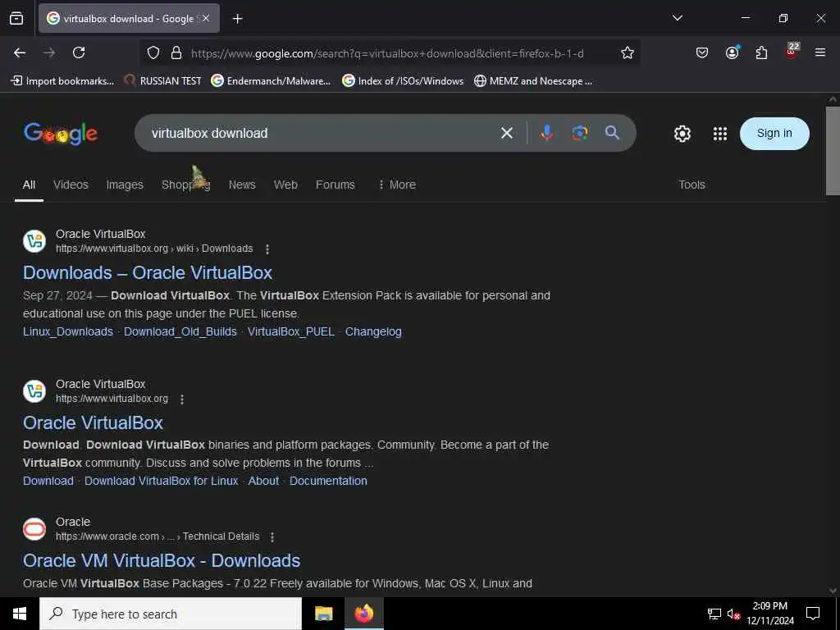This screenshot has height=630, width=840.
Task: Bookmark this page with star icon
Action: coord(628,52)
